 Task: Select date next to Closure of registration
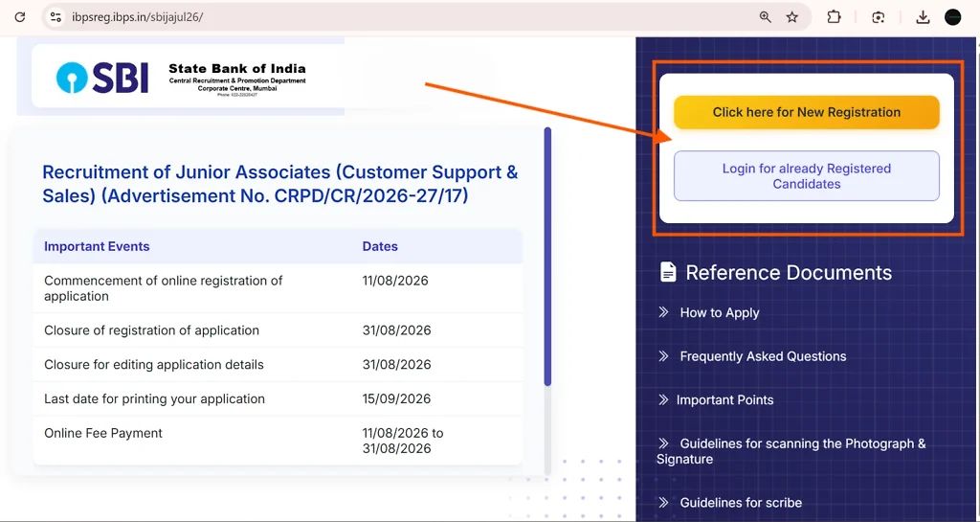click(x=396, y=330)
